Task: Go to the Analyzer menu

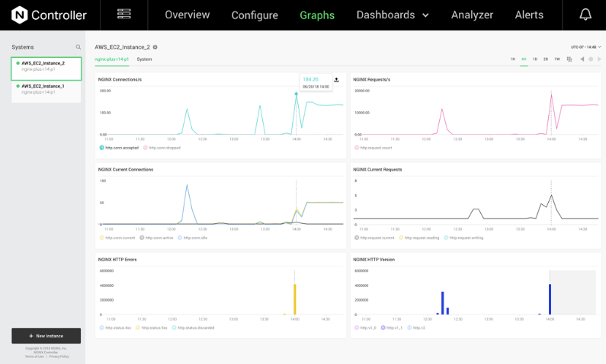Action: tap(472, 14)
